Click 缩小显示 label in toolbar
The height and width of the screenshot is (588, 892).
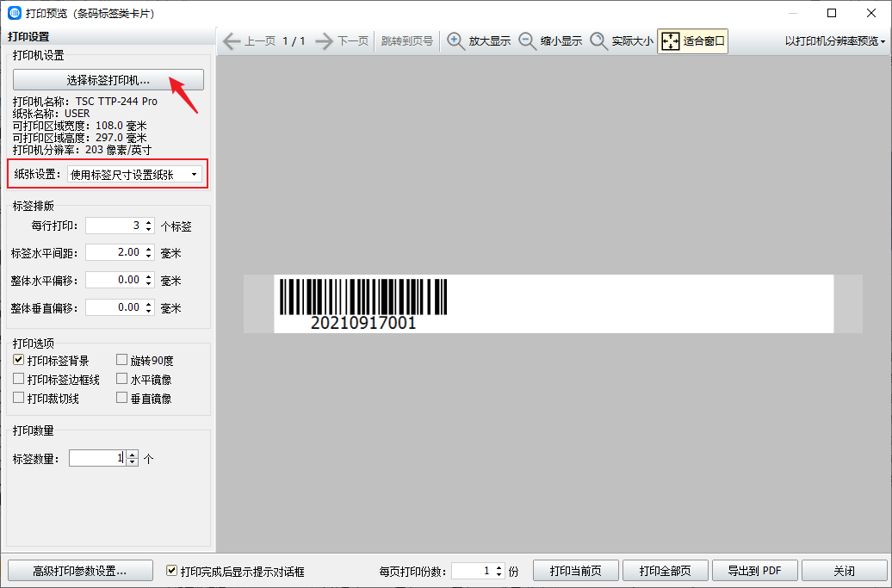561,41
